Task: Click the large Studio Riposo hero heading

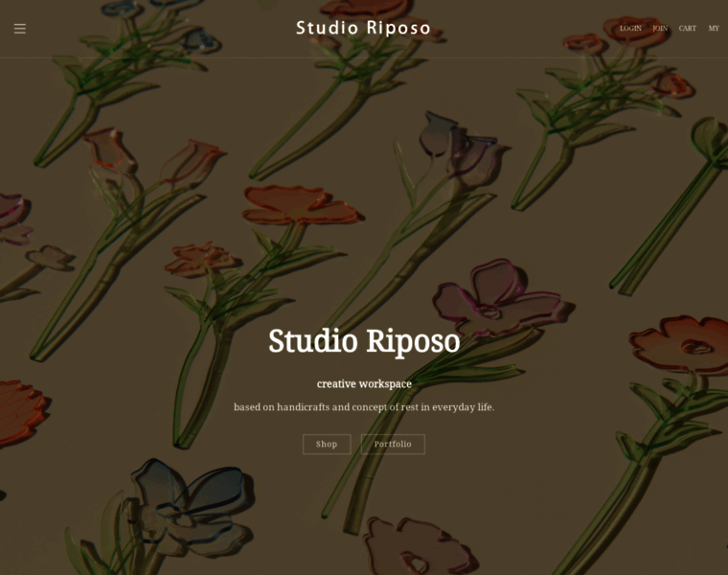Action: tap(364, 341)
